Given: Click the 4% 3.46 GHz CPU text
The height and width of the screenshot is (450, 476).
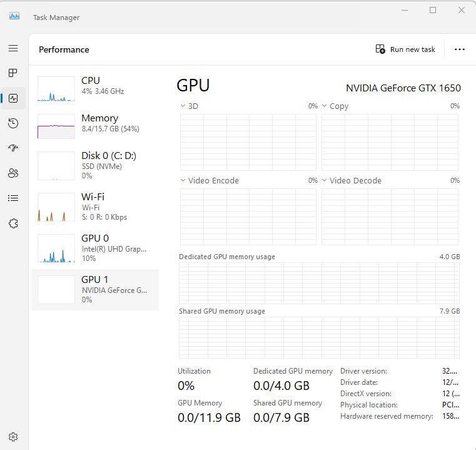Looking at the screenshot, I should pos(103,91).
